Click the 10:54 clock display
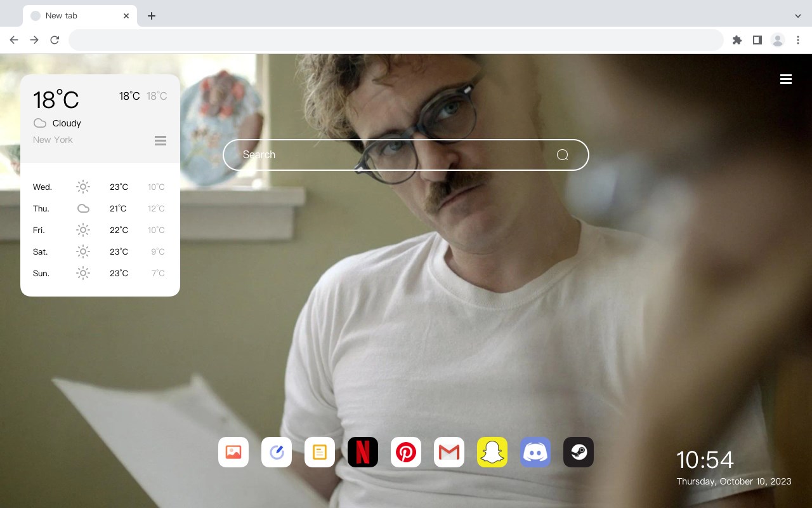The height and width of the screenshot is (508, 812). tap(705, 460)
